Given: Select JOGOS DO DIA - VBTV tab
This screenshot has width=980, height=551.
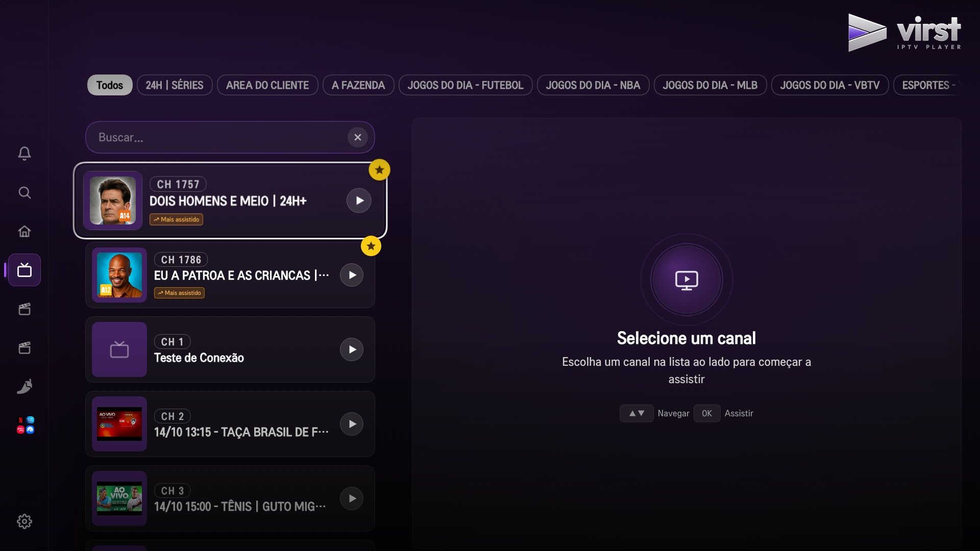Looking at the screenshot, I should [830, 85].
